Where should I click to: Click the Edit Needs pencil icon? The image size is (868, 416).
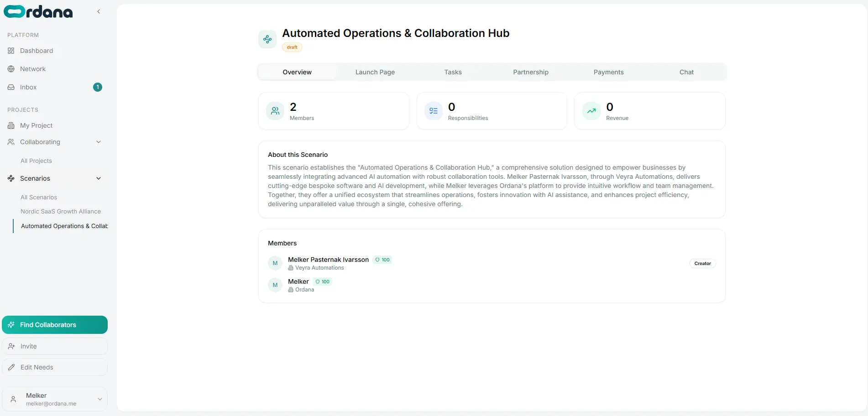coord(11,367)
